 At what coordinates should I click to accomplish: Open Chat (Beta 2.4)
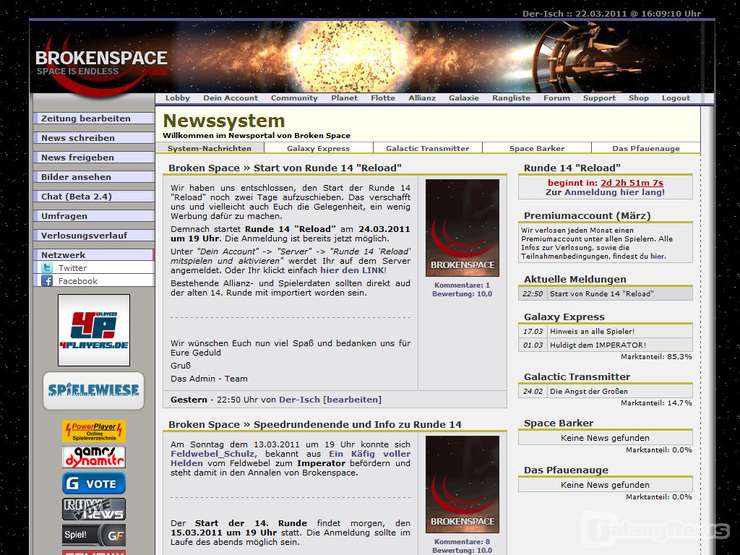point(93,196)
